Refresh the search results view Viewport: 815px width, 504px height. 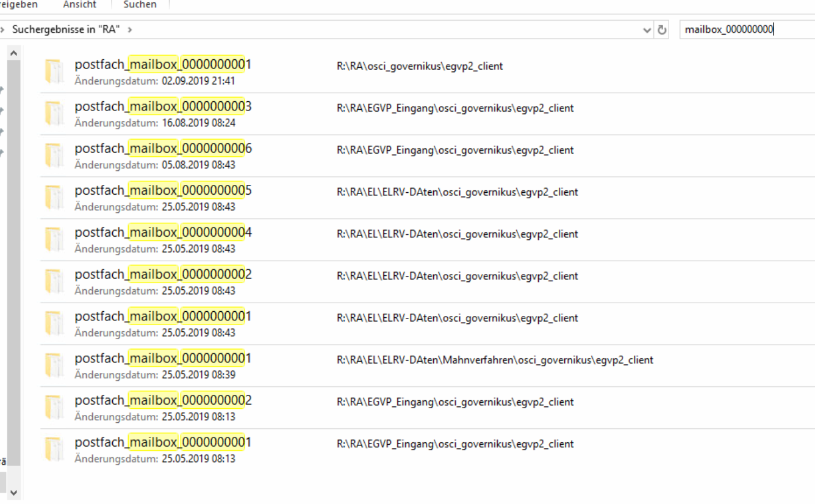coord(662,30)
